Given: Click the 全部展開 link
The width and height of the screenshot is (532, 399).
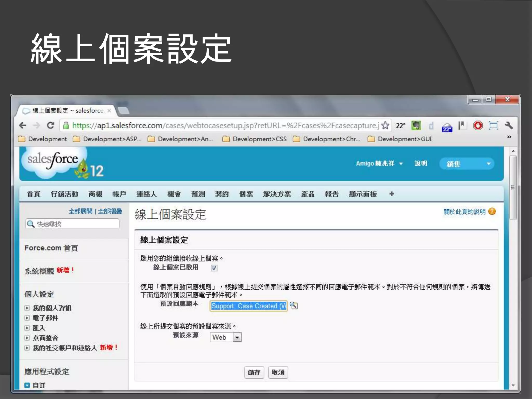Looking at the screenshot, I should click(x=80, y=211).
